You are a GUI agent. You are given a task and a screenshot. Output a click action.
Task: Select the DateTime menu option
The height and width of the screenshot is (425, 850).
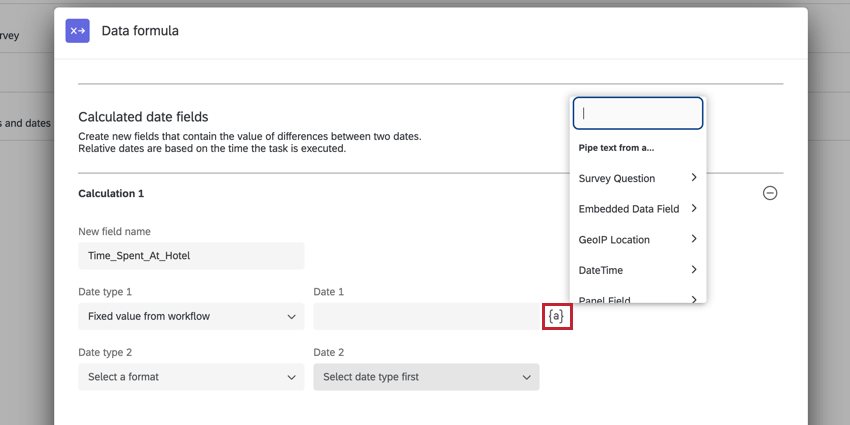tap(601, 270)
